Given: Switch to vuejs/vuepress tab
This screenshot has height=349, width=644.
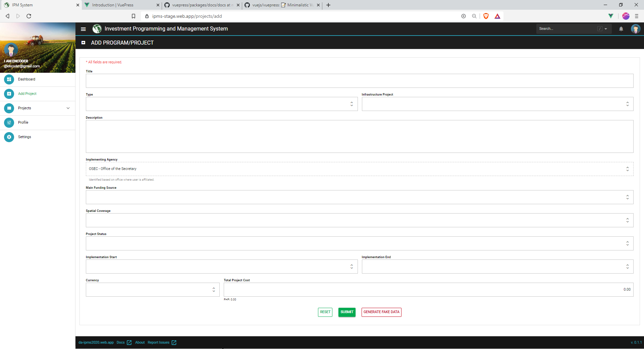Looking at the screenshot, I should click(x=282, y=5).
